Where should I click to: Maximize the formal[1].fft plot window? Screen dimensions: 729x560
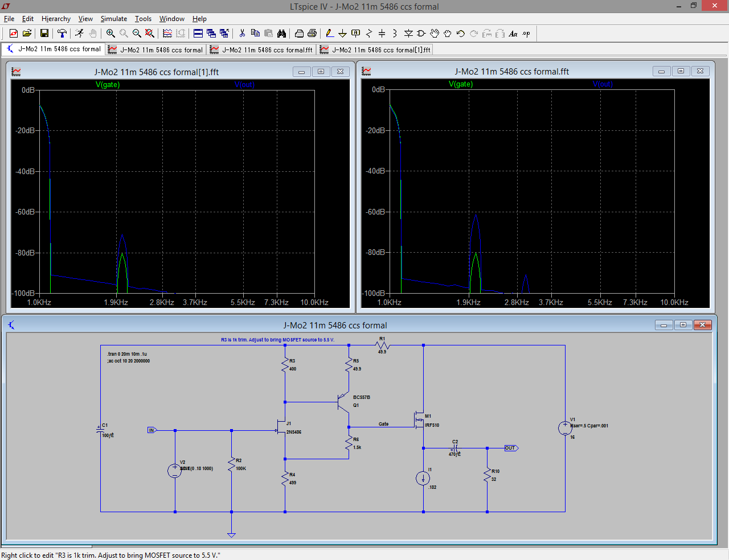[321, 72]
